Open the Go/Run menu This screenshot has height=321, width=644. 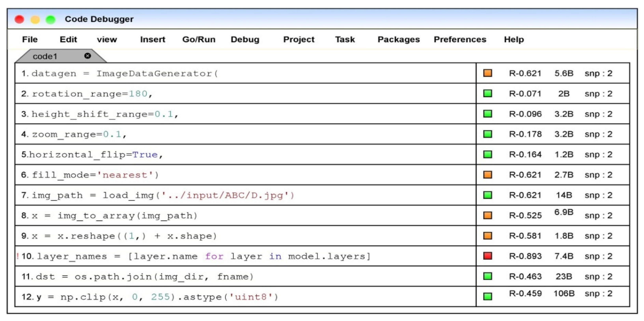(x=199, y=39)
